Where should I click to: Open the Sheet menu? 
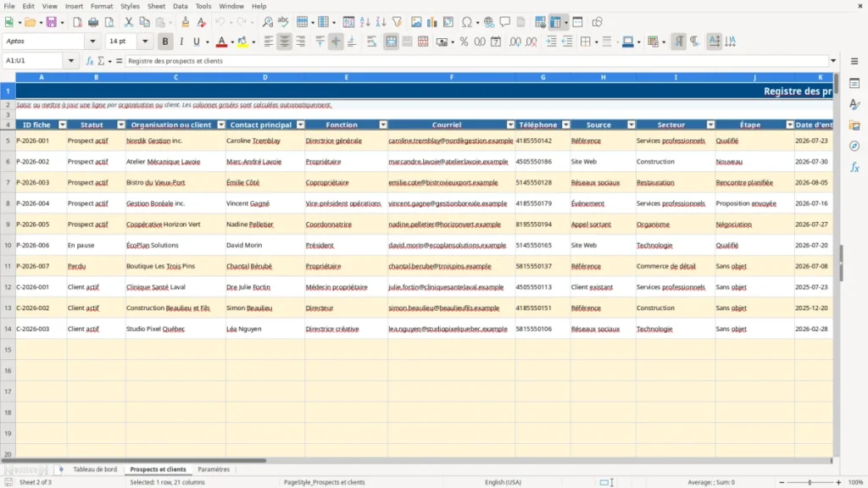(x=156, y=6)
